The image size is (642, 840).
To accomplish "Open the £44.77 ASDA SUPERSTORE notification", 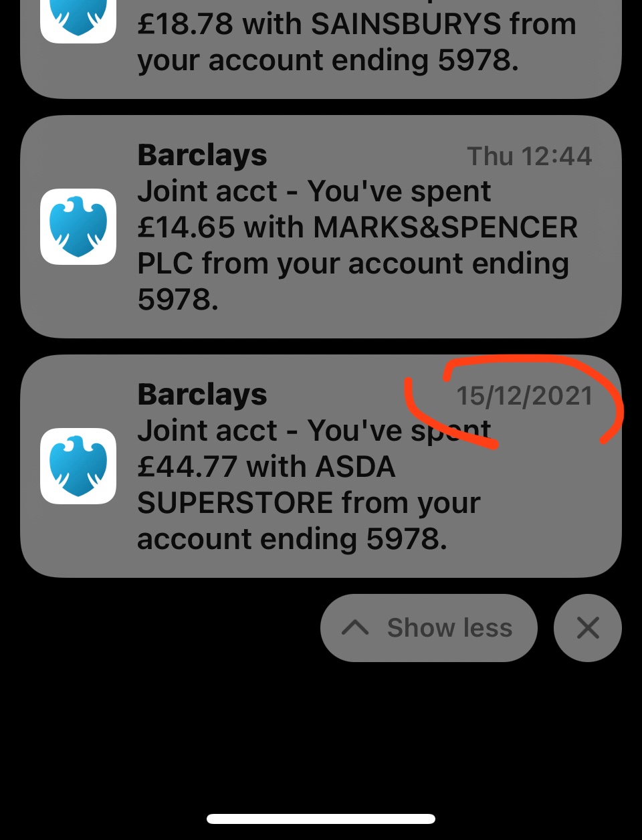I will coord(321,466).
